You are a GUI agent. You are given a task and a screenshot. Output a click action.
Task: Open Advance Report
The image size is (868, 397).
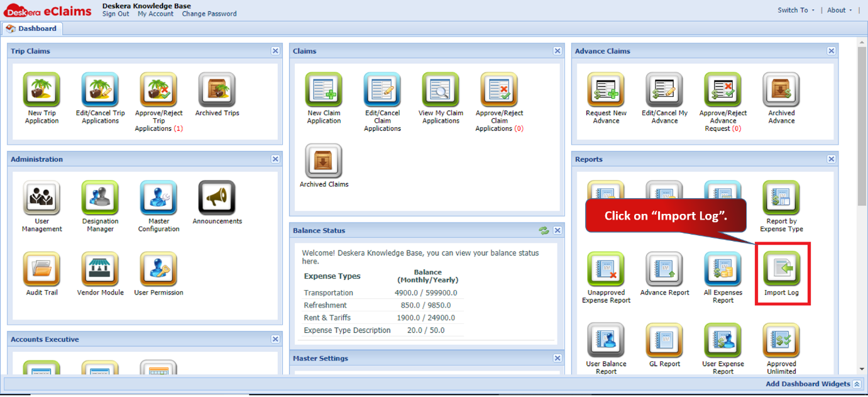point(664,269)
